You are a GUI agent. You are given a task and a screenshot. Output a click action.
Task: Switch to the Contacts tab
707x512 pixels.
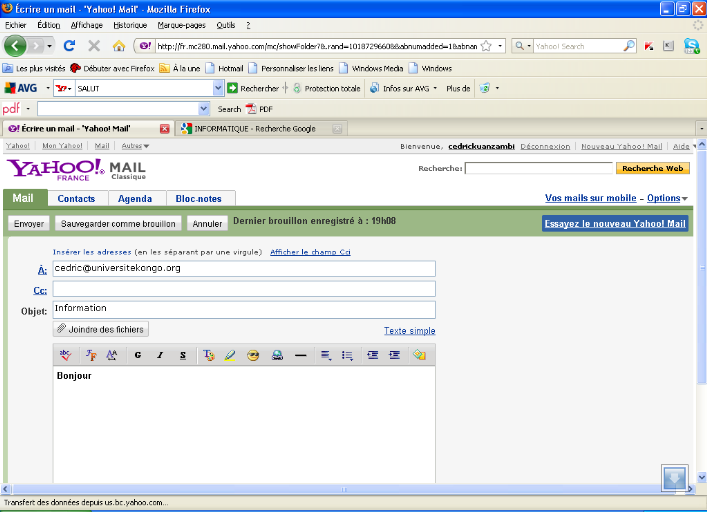click(x=77, y=199)
